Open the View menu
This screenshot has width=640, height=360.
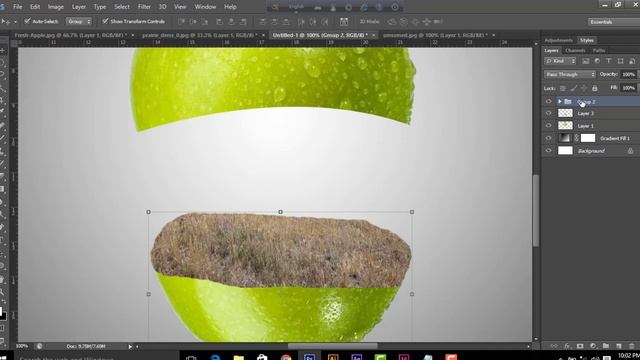(180, 7)
